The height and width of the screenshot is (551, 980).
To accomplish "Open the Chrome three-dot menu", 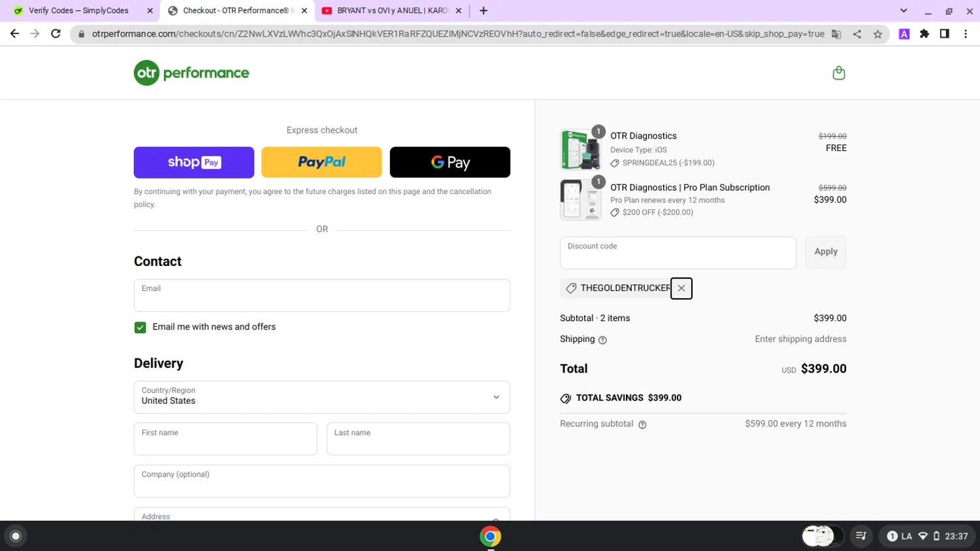I will coord(966,34).
